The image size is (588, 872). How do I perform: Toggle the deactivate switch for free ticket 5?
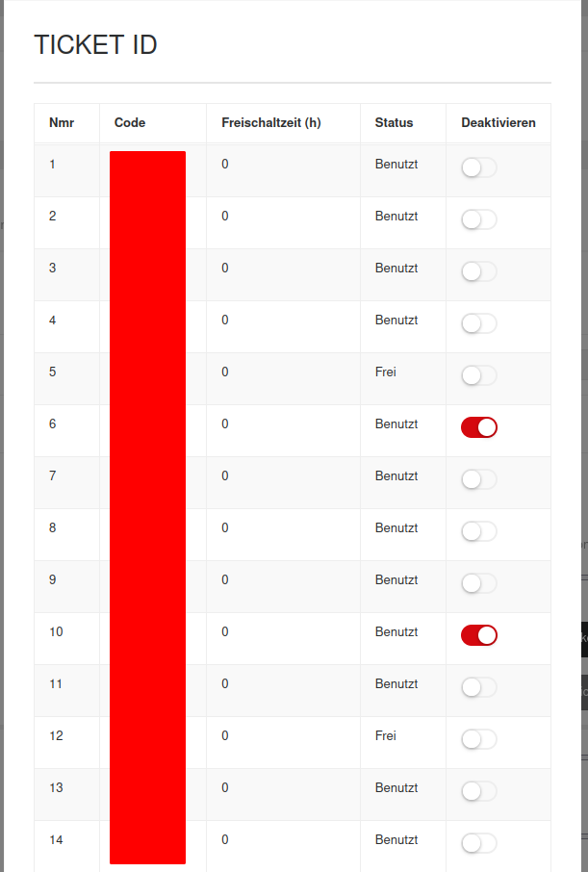(478, 375)
